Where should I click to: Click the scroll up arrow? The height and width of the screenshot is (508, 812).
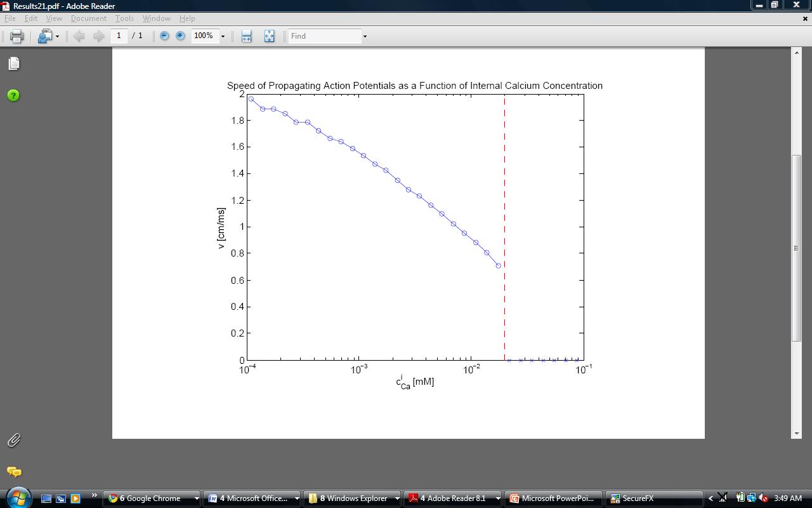coord(796,52)
